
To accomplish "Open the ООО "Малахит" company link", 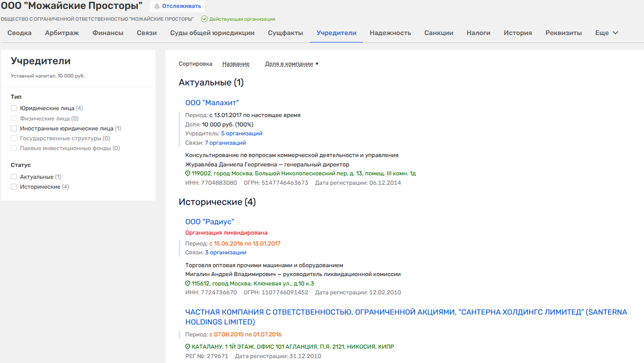I will (212, 103).
